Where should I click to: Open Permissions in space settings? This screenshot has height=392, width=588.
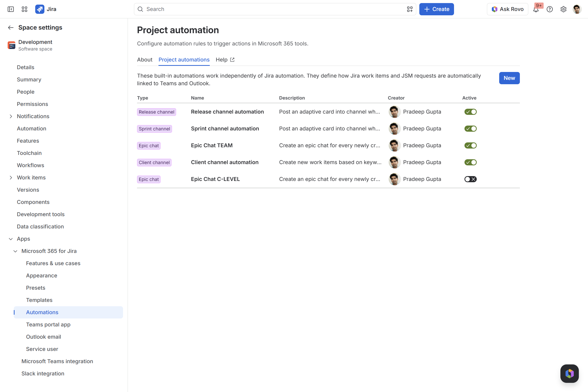pyautogui.click(x=32, y=104)
